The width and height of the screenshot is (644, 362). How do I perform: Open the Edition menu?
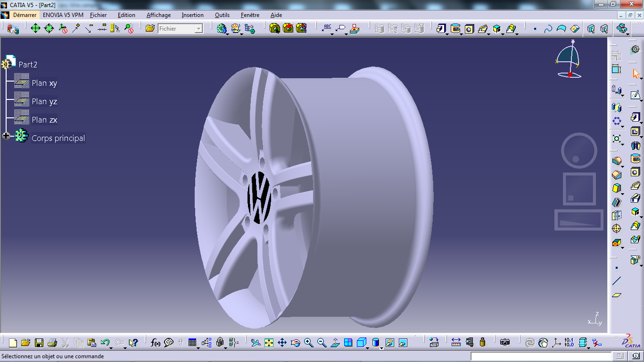click(x=126, y=15)
